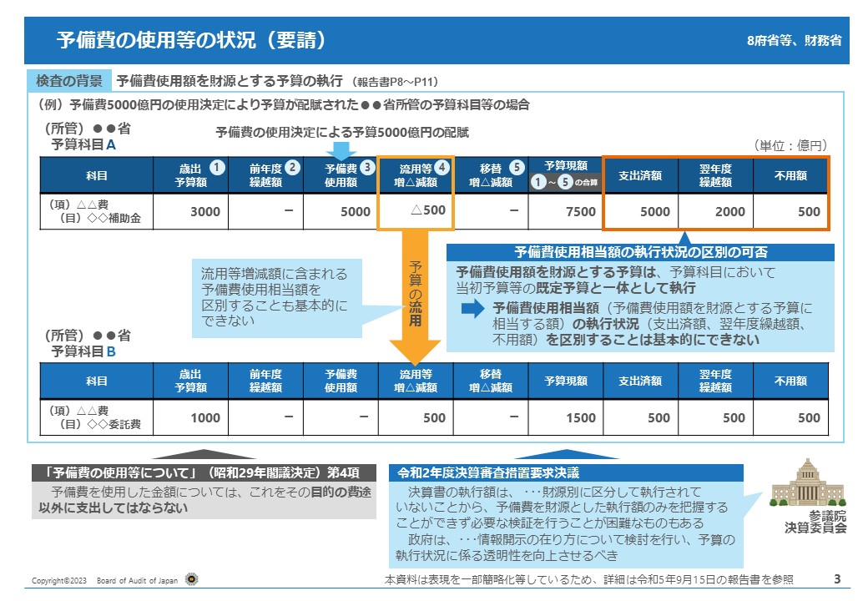Click the circled number 4 in the orange-outlined header
This screenshot has width=868, height=601.
(x=442, y=167)
